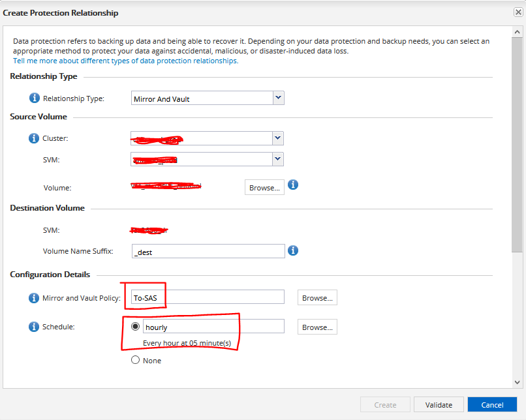Cancel the protection relationship creation
This screenshot has width=526, height=420.
(492, 404)
